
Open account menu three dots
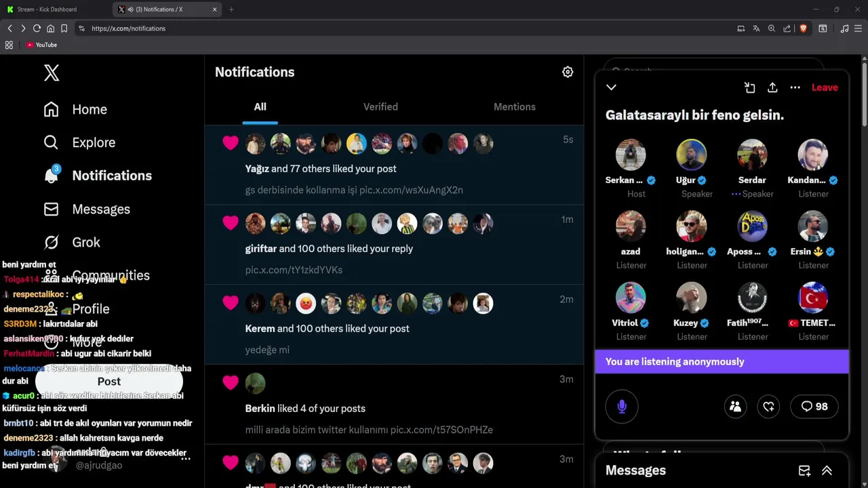click(186, 459)
